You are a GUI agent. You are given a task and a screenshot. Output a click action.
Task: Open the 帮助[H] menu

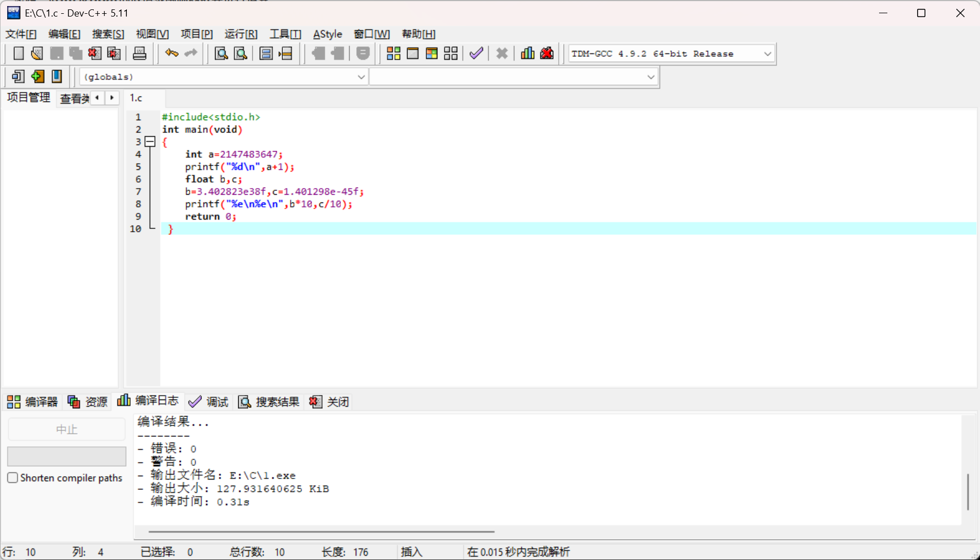click(419, 34)
